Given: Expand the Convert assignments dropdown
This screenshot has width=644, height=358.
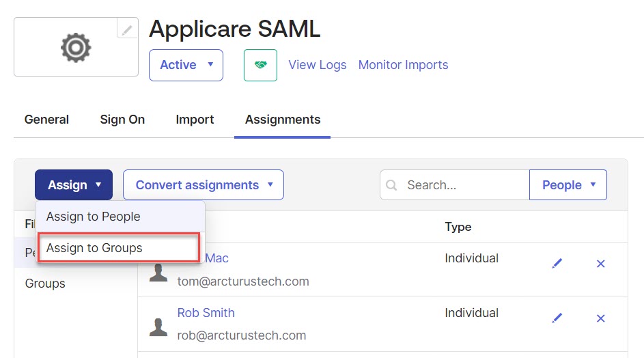Looking at the screenshot, I should [x=203, y=185].
